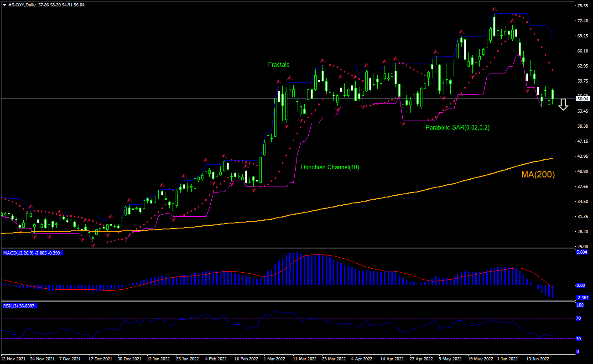Click the RSI 30 level label
Viewport: 593px width, 364px height.
click(578, 338)
